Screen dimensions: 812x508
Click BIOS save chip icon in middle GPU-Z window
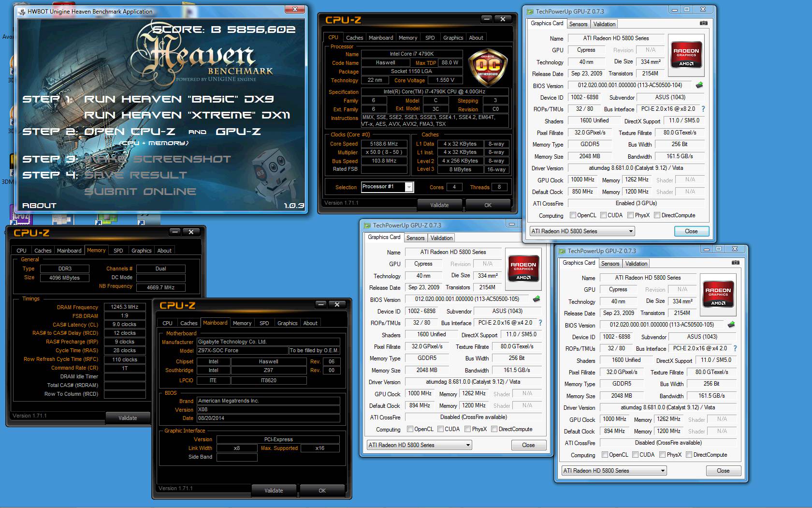536,299
